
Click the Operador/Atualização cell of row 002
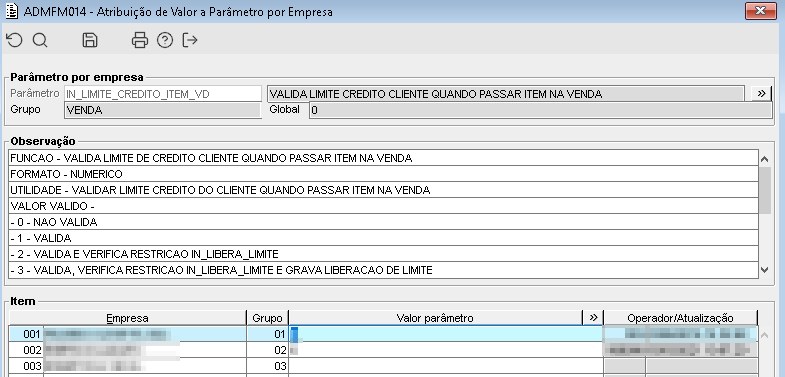[680, 350]
